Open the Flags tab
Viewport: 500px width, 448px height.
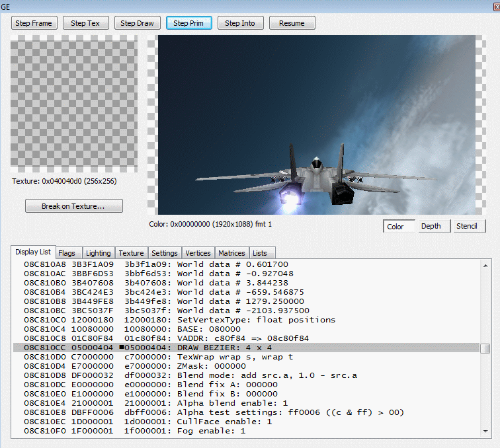(x=67, y=253)
